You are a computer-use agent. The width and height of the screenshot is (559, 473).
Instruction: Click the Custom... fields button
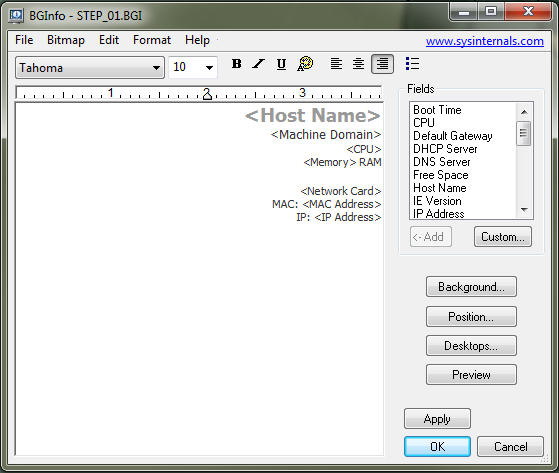503,237
